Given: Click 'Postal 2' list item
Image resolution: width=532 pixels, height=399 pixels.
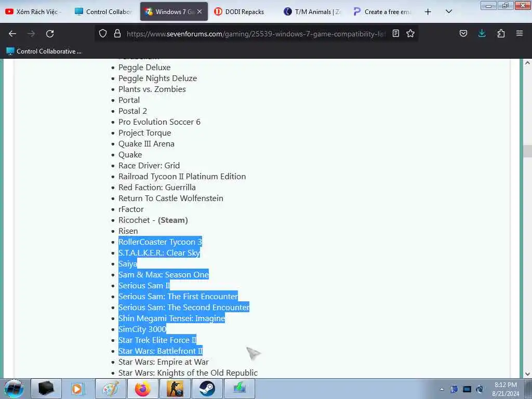Looking at the screenshot, I should click(x=132, y=111).
